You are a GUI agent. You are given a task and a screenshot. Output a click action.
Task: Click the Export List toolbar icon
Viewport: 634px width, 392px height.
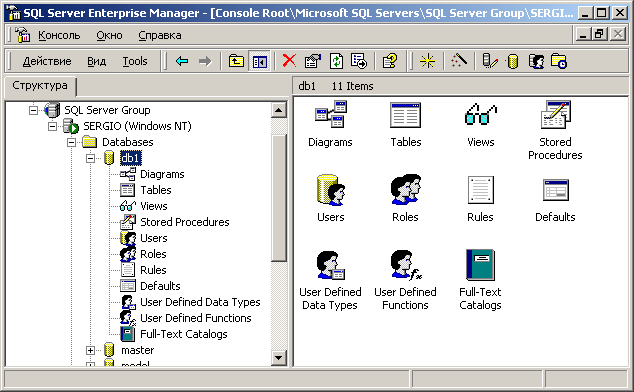(x=359, y=61)
